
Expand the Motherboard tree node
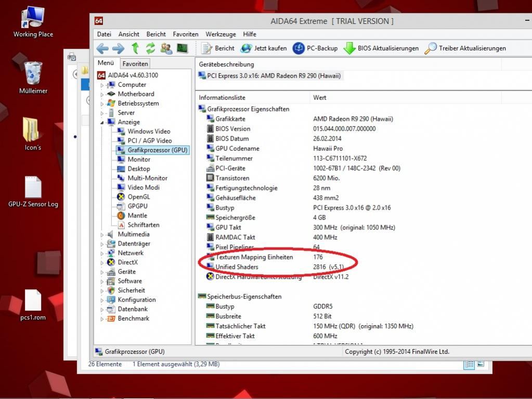point(102,94)
